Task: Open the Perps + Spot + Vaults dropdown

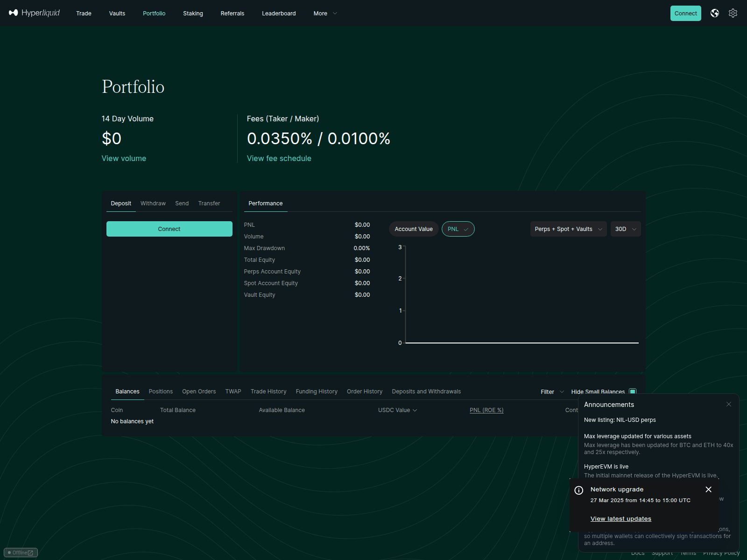Action: point(568,229)
